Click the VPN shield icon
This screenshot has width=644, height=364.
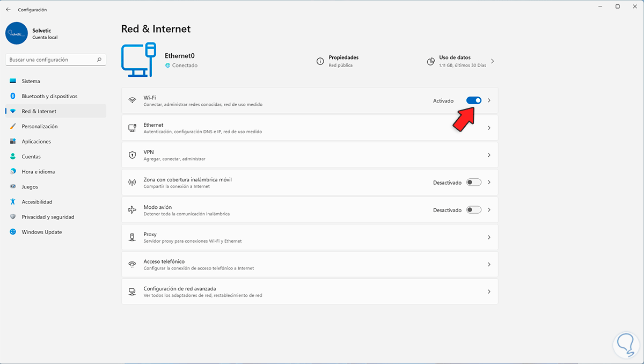coord(132,155)
